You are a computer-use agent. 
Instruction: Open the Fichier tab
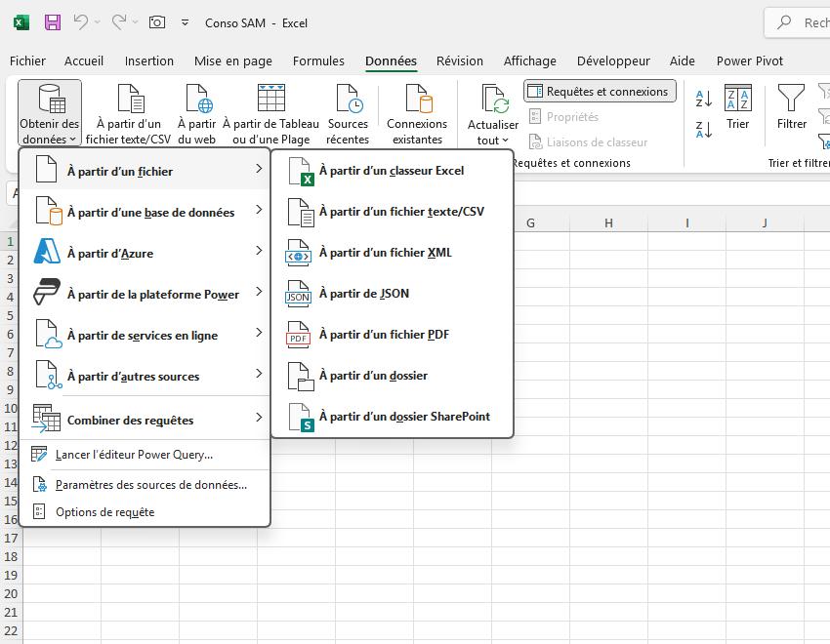(x=27, y=60)
